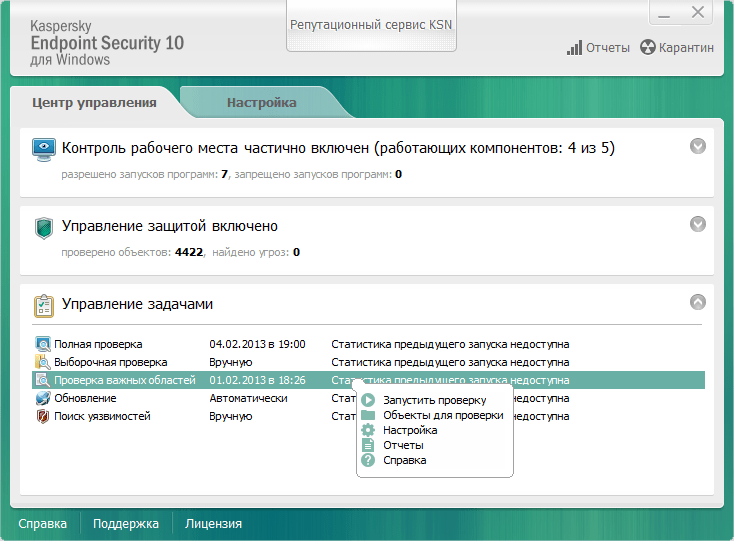Click the Проверка важных областей icon
734x541 pixels.
[x=43, y=380]
